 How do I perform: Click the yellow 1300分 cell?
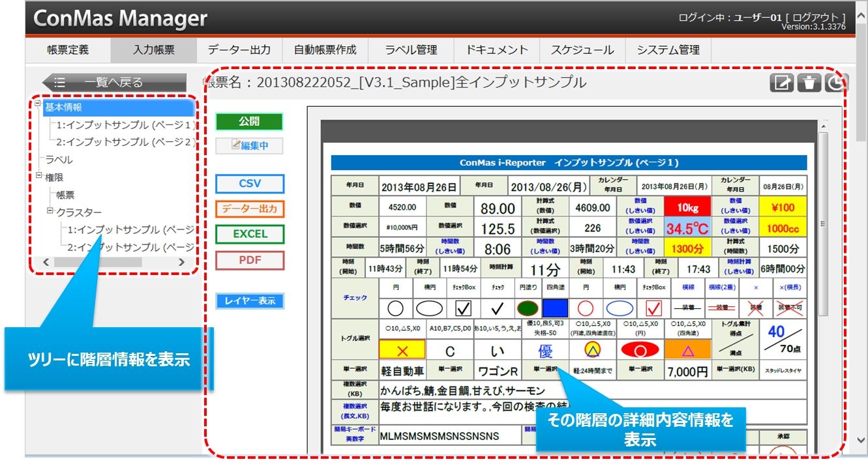pos(687,248)
